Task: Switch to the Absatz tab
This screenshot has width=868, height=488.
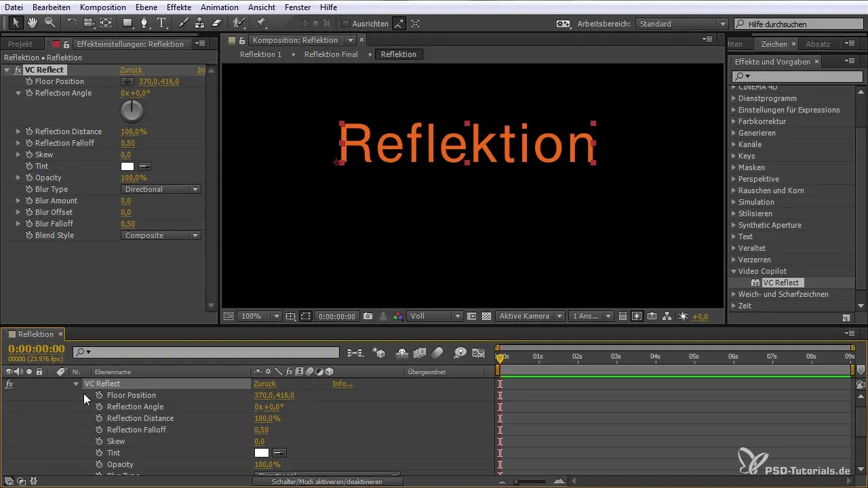Action: tap(818, 44)
